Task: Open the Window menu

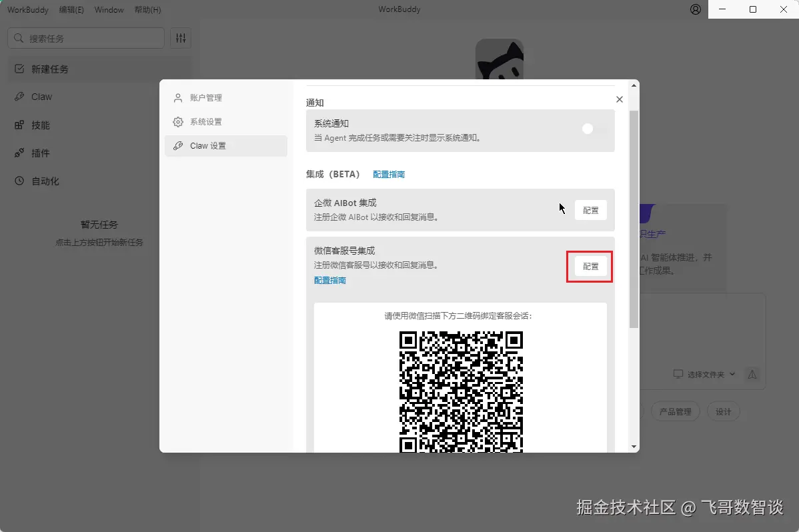Action: pyautogui.click(x=109, y=10)
